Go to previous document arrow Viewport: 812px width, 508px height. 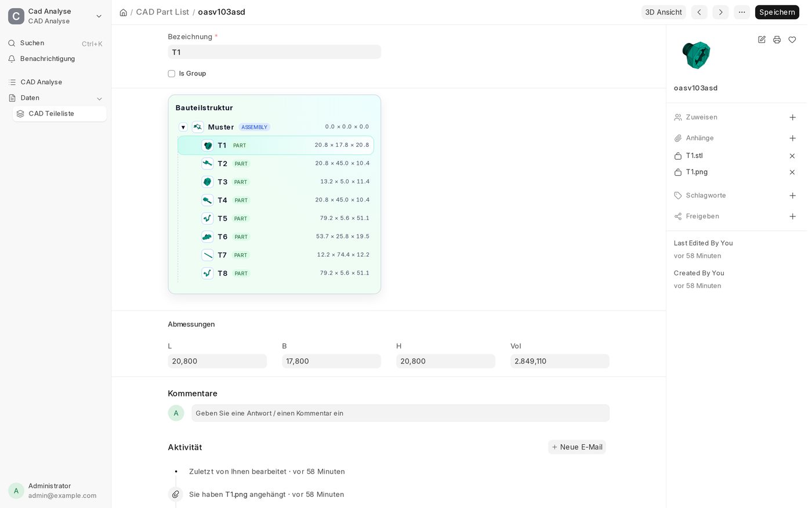tap(699, 12)
